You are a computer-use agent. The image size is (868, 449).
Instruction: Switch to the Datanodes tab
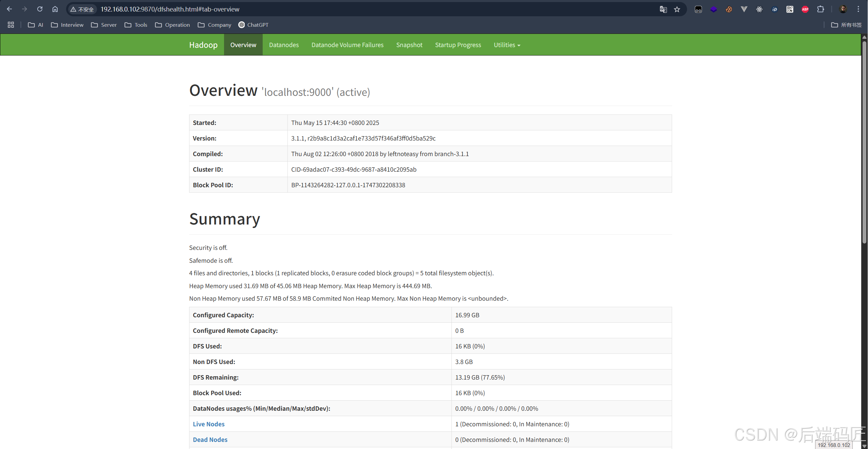coord(284,45)
